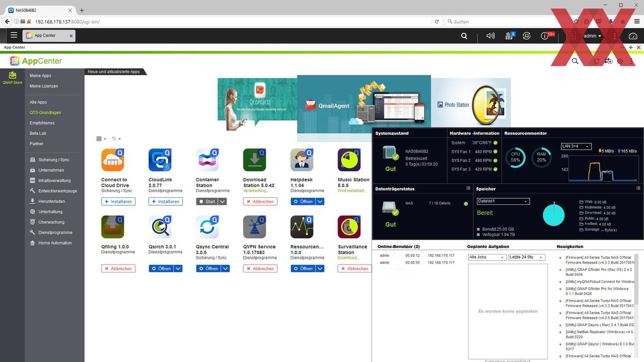The image size is (644, 362).
Task: Click the QNAP Store sidebar icon
Action: point(12,78)
